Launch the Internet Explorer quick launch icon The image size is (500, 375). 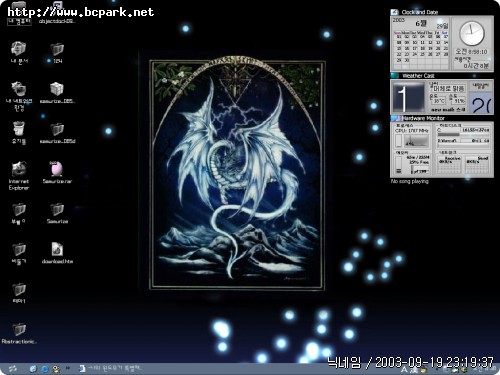(45, 369)
